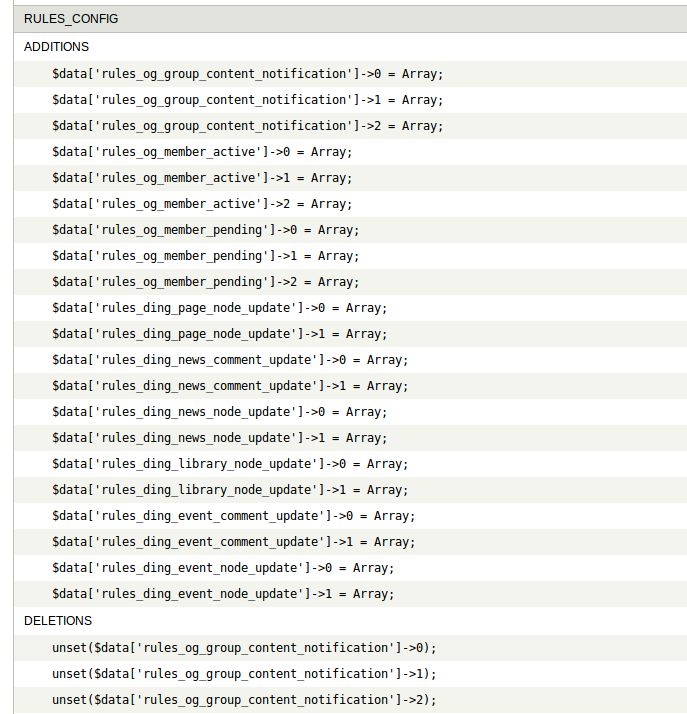Click the rules_ding_page_node_update ->0 line
Viewport: 687px width, 714px height.
(x=219, y=308)
